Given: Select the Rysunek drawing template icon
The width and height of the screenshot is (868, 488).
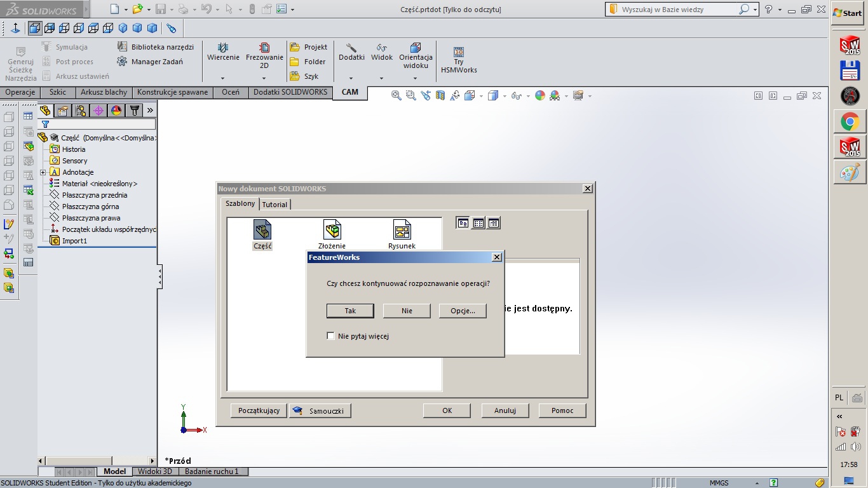Looking at the screenshot, I should 402,234.
